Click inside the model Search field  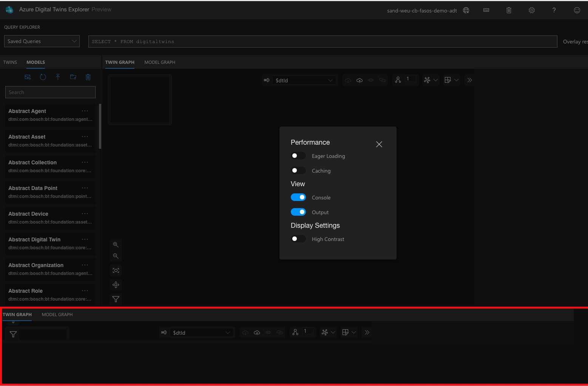point(50,92)
